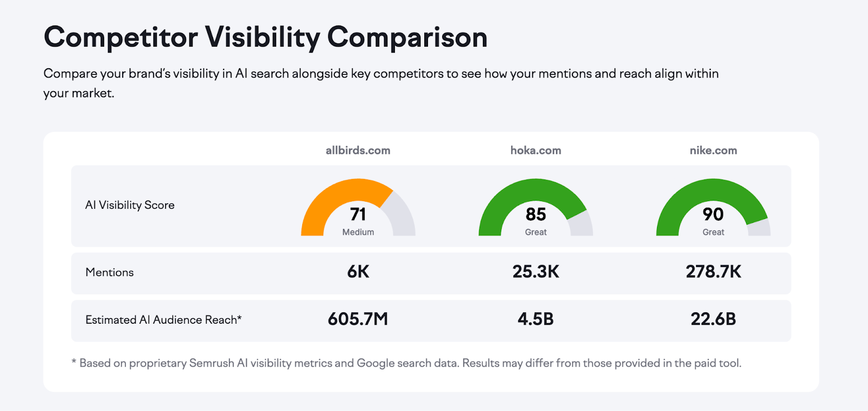Click the allbirds.com column header
The image size is (868, 411).
(x=358, y=151)
